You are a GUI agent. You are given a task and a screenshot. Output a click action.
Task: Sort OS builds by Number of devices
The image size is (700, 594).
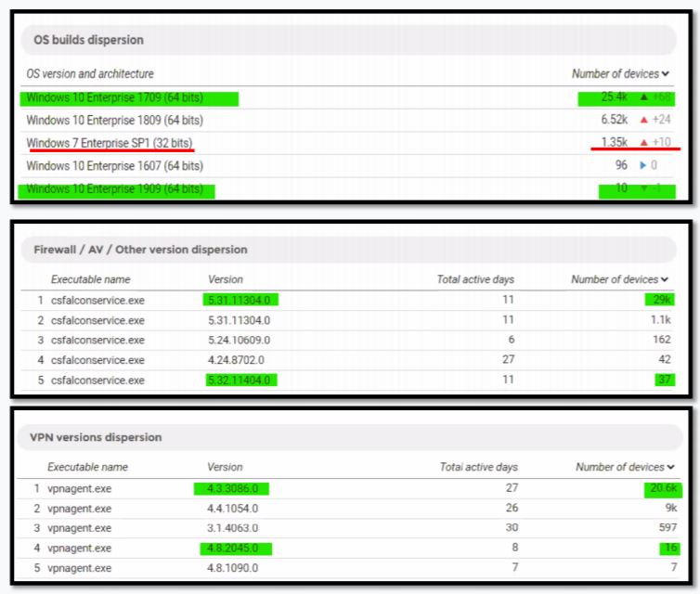[619, 73]
